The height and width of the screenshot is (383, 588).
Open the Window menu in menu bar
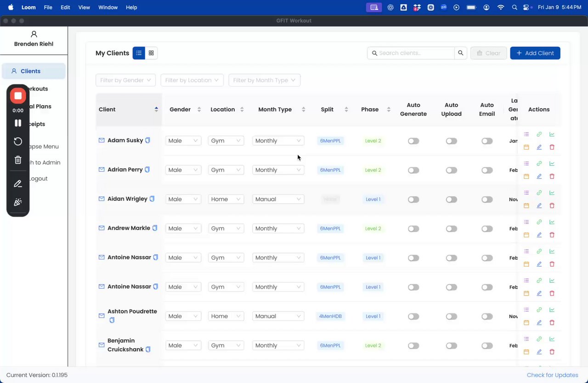[108, 7]
